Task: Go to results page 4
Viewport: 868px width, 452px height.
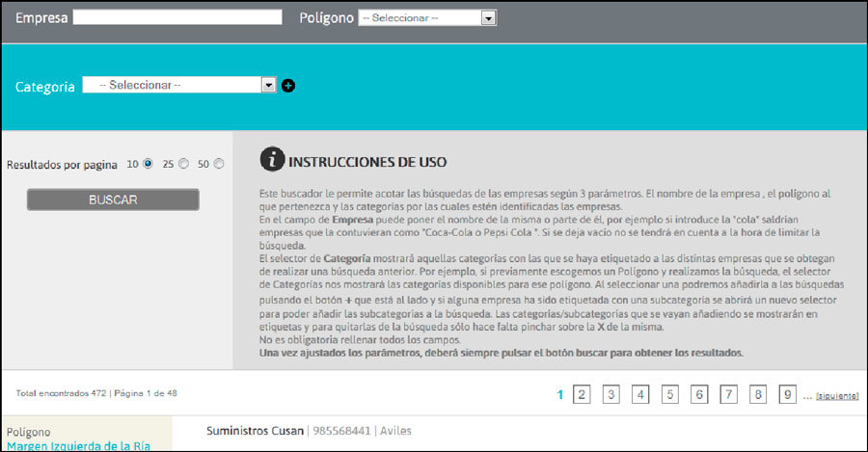Action: pos(640,394)
